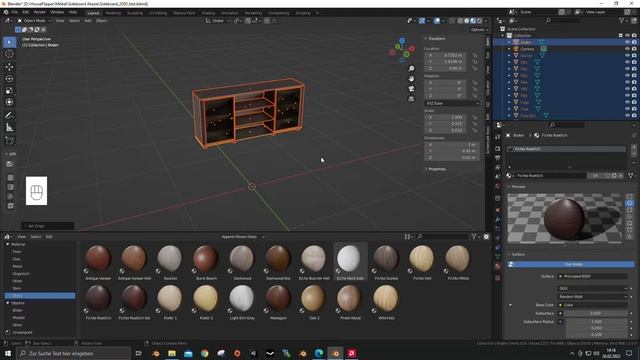
Task: Click the asset browser settings gear icon
Action: point(486,236)
